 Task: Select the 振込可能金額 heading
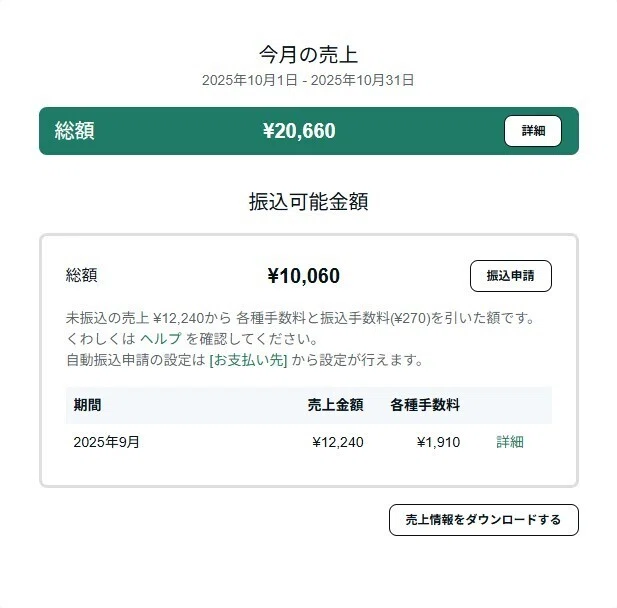pyautogui.click(x=308, y=201)
